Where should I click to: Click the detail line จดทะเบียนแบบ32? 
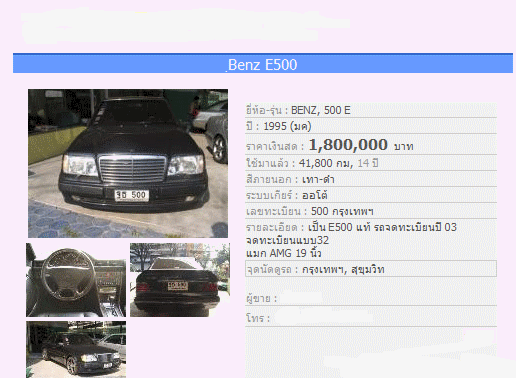pos(287,240)
